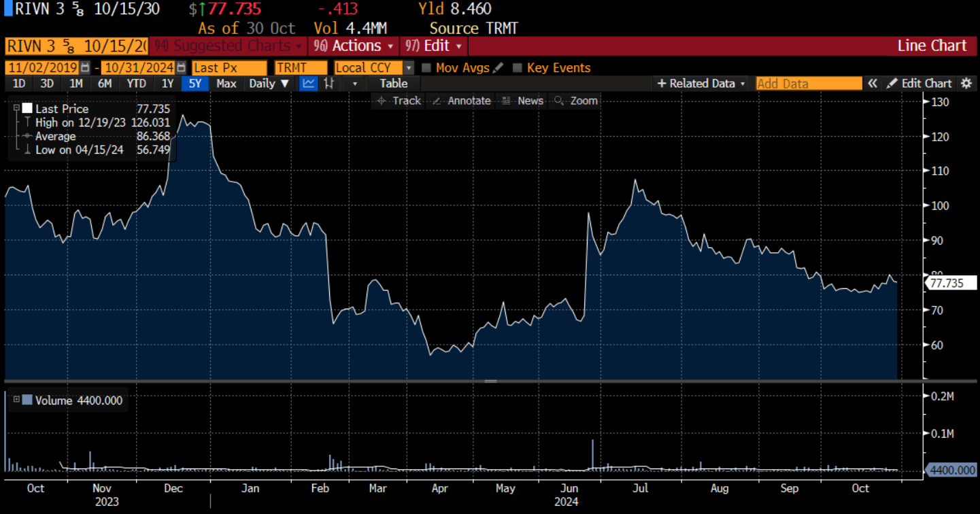The image size is (980, 514).
Task: Switch to the 1Y time range tab
Action: (x=167, y=83)
